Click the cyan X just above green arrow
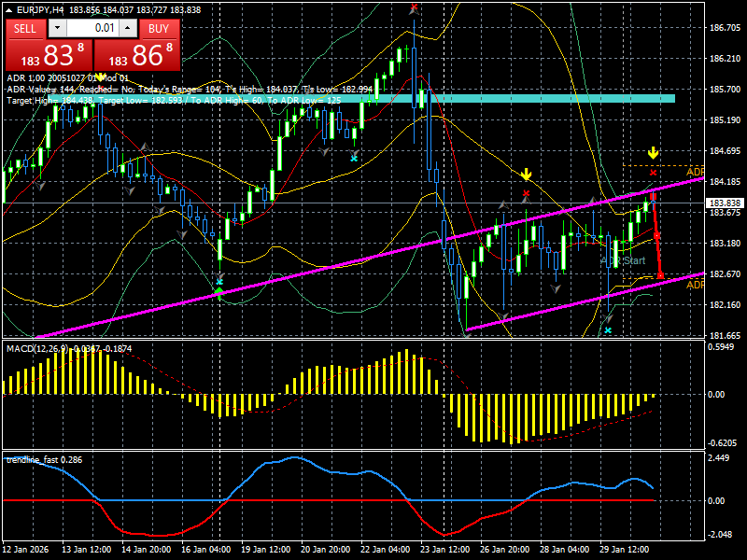 pyautogui.click(x=219, y=282)
